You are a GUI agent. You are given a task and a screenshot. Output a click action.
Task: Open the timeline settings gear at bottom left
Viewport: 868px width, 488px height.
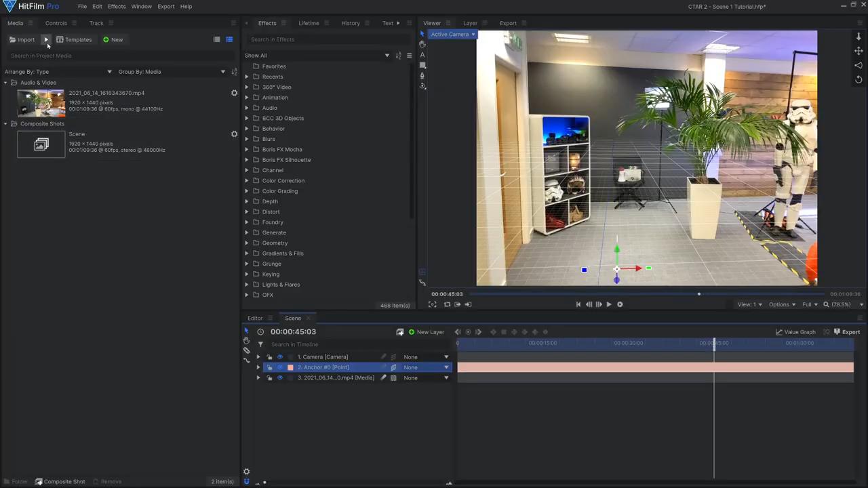pyautogui.click(x=247, y=472)
